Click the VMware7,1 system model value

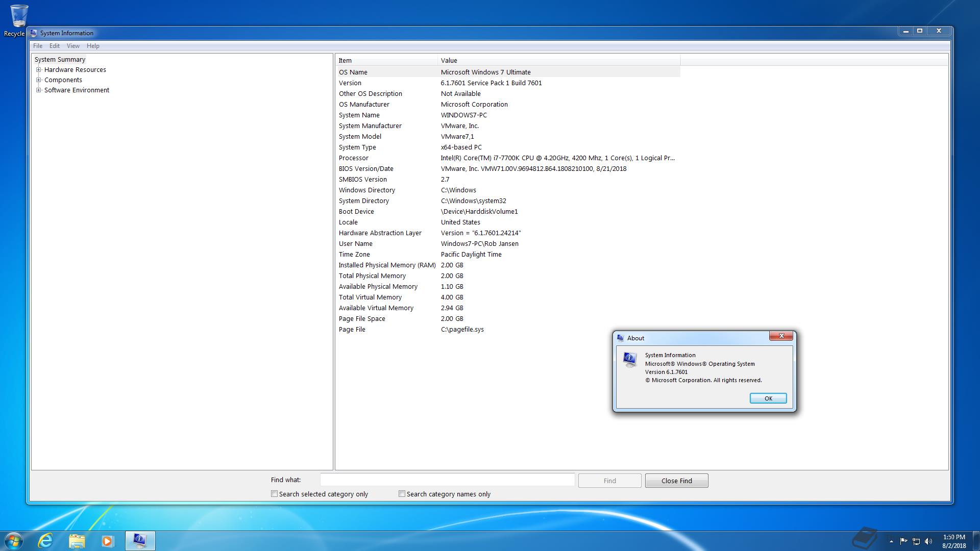(x=457, y=137)
